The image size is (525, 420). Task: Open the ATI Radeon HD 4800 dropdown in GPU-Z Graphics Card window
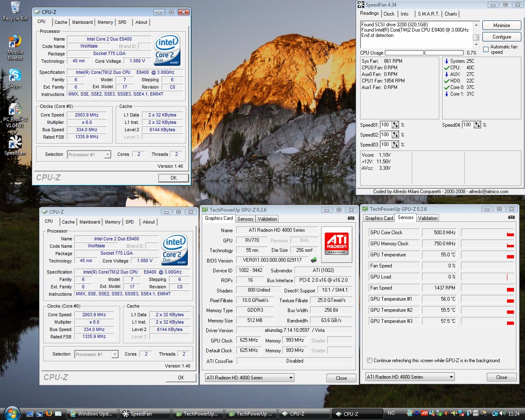click(x=249, y=378)
